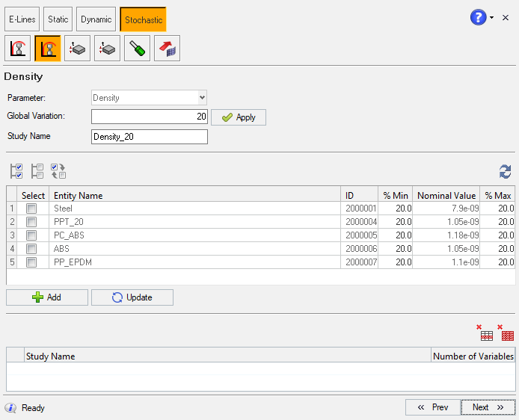This screenshot has width=519, height=420.
Task: Open the Parameter Density dropdown
Action: pyautogui.click(x=149, y=97)
